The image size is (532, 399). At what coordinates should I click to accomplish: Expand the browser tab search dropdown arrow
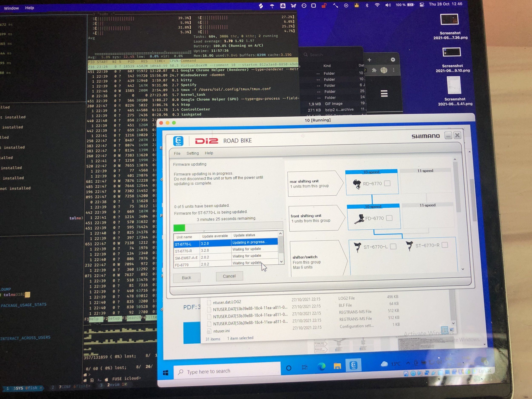393,60
